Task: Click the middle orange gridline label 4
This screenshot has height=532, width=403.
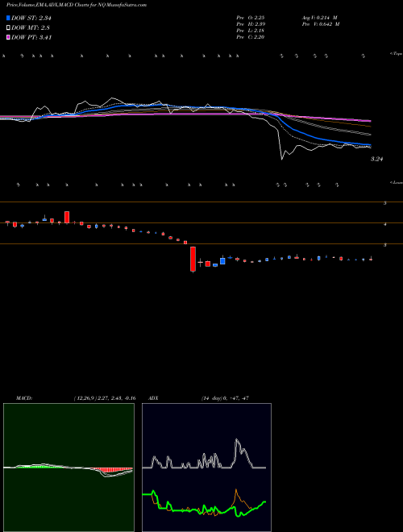Action: pos(384,224)
